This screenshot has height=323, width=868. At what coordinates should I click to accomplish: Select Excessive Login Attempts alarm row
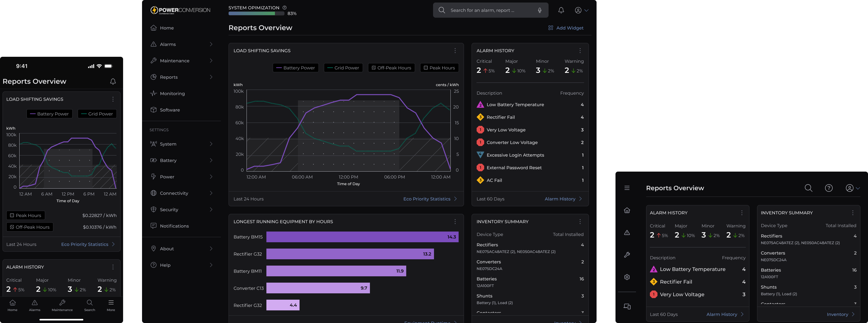click(x=530, y=155)
